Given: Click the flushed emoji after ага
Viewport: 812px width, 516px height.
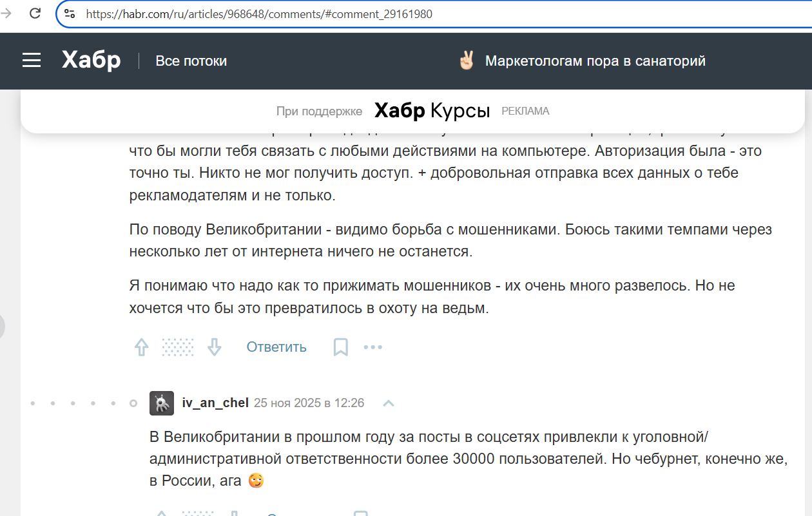Looking at the screenshot, I should tap(256, 481).
